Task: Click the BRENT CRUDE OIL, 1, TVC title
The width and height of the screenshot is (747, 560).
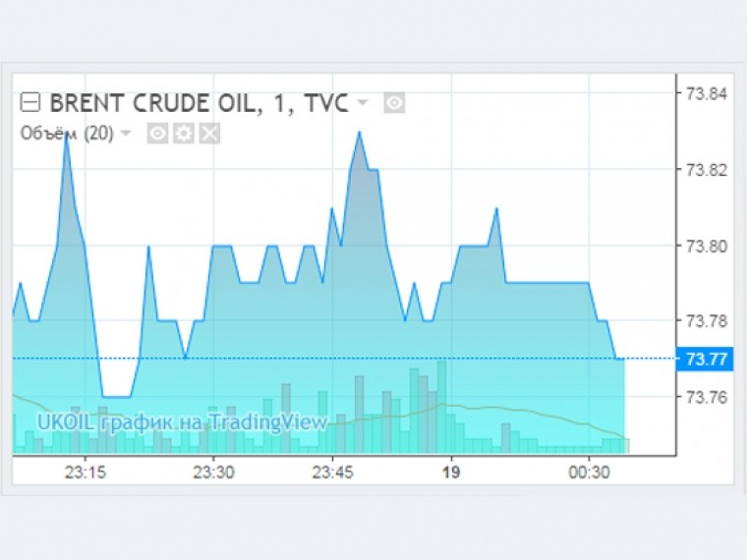Action: [200, 103]
